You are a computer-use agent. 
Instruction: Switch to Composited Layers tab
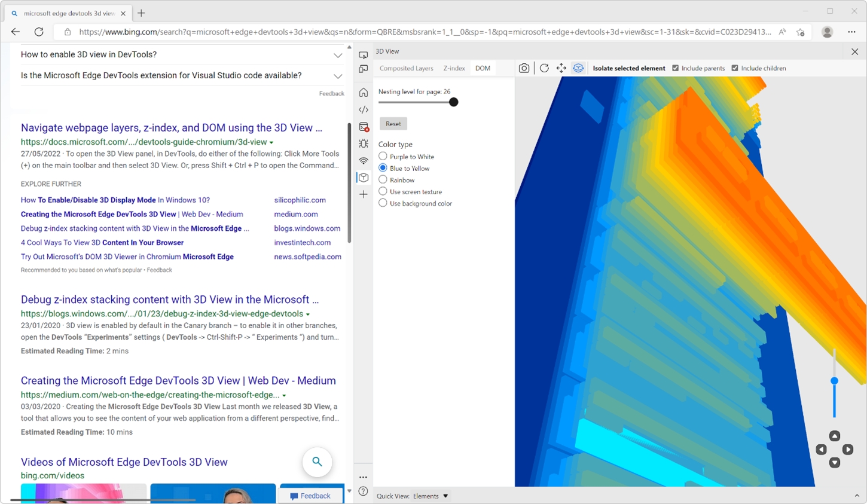(407, 68)
